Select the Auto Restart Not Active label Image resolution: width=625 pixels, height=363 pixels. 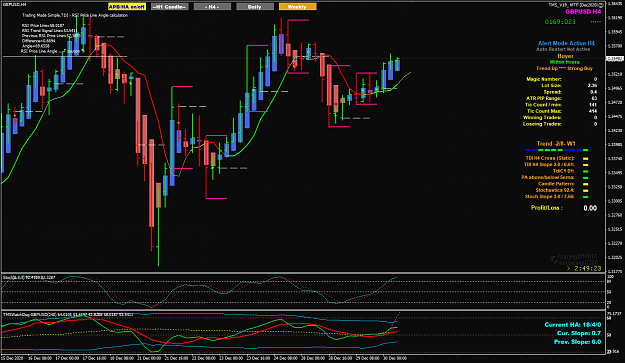click(563, 49)
